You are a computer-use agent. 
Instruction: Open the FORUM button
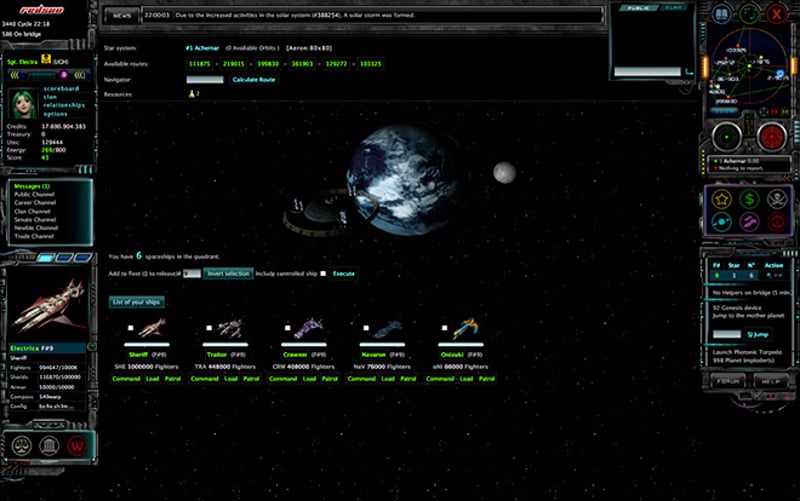(x=729, y=381)
